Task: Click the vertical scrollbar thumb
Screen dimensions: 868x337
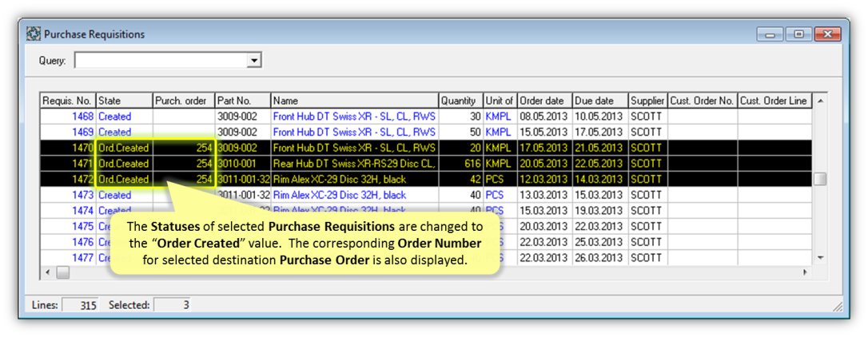Action: (820, 179)
